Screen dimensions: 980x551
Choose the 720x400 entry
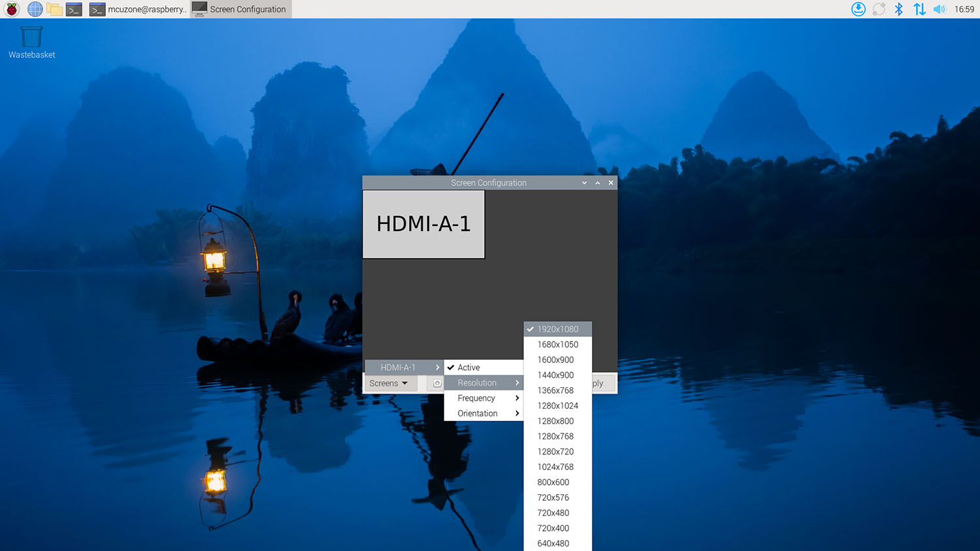coord(558,528)
